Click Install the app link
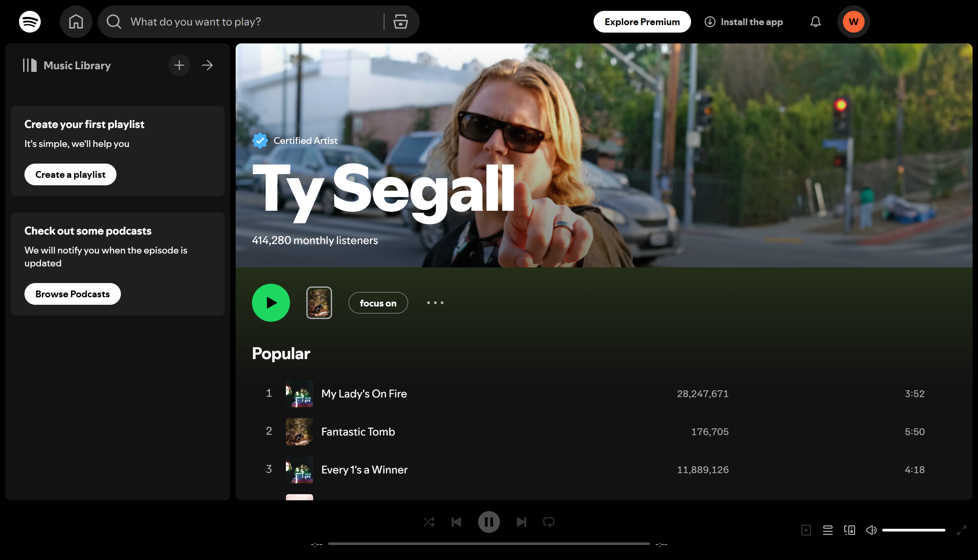Viewport: 978px width, 560px height. tap(744, 22)
